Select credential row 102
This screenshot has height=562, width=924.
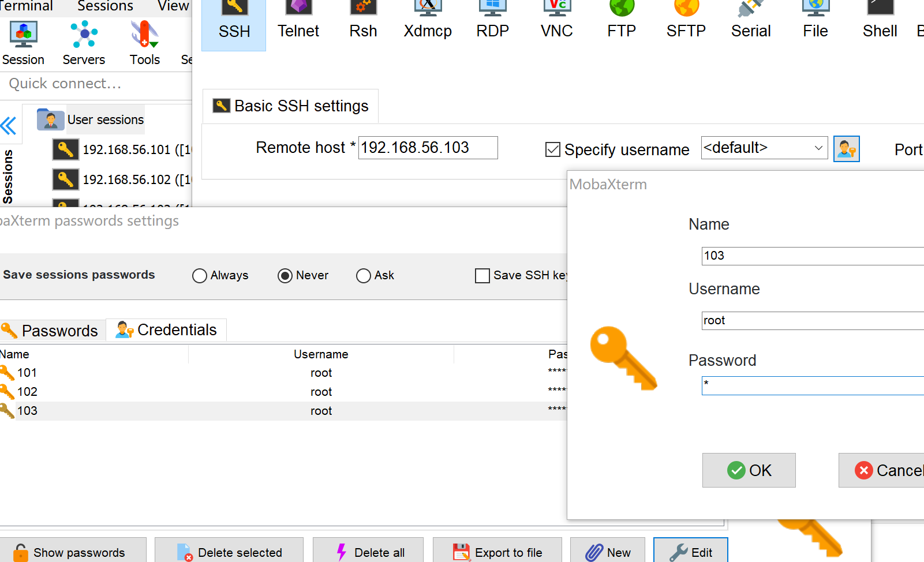tap(283, 392)
